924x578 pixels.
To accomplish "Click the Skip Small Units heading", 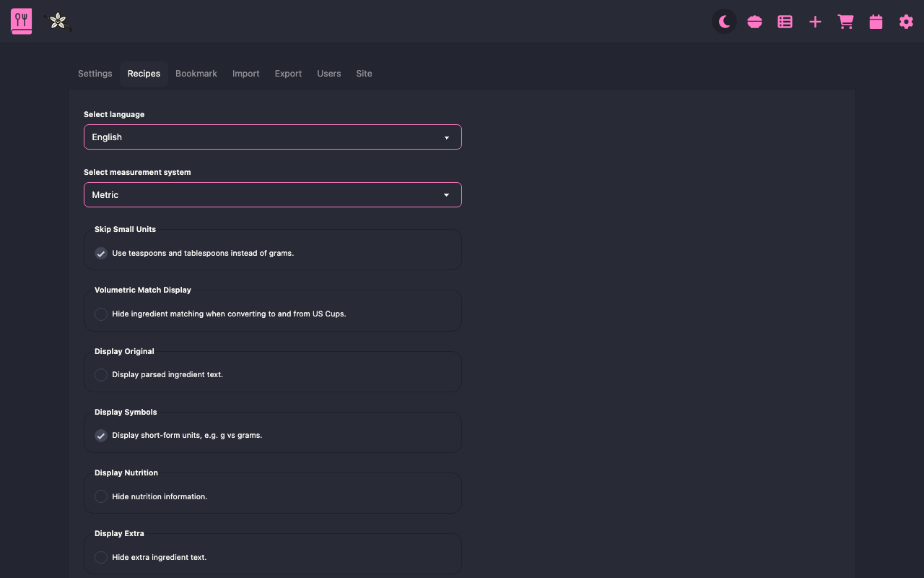I will pyautogui.click(x=125, y=229).
